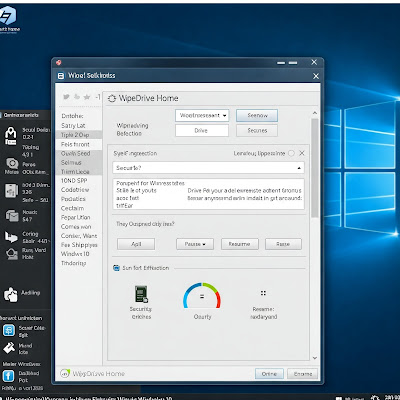Click the tag icon beside 'Mond lote'
Image resolution: width=400 pixels, height=400 pixels.
(x=9, y=348)
